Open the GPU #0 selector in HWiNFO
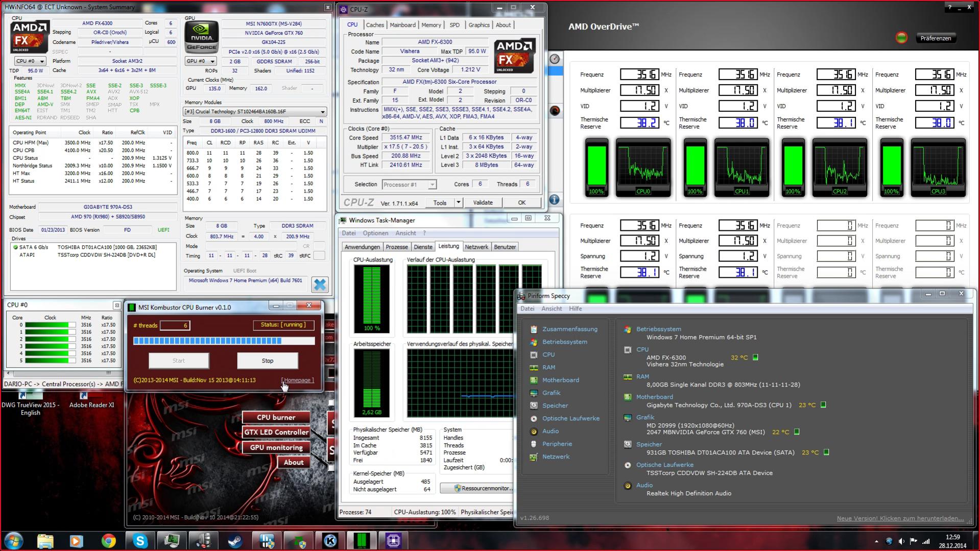The width and height of the screenshot is (980, 551). (x=200, y=61)
